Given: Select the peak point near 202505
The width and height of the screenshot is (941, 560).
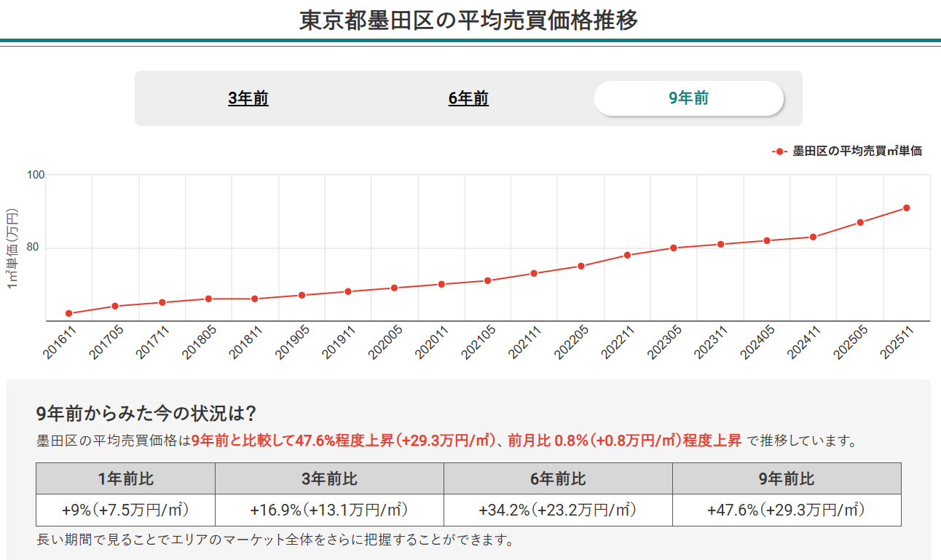Looking at the screenshot, I should (860, 222).
